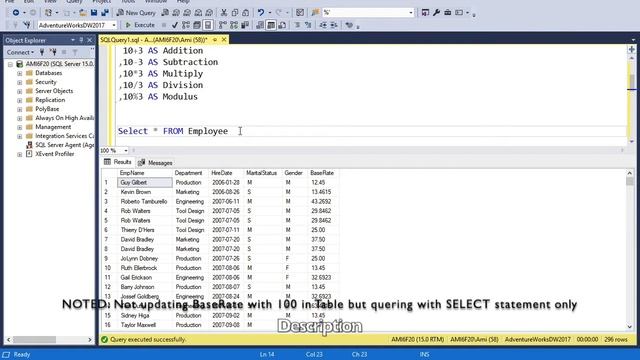
Task: Open Properties window wrench icon
Action: pos(436,13)
